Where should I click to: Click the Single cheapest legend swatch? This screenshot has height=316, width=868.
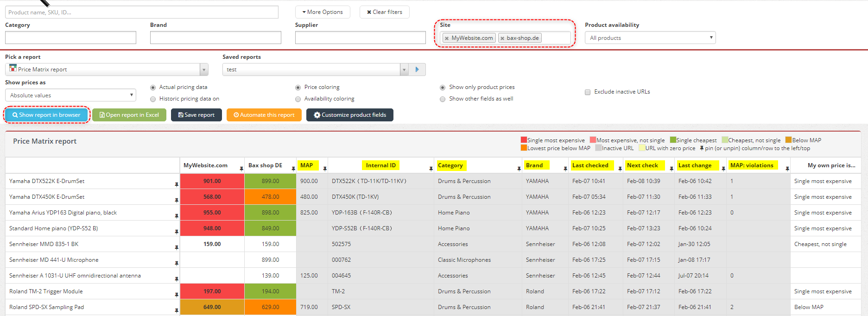(x=673, y=140)
